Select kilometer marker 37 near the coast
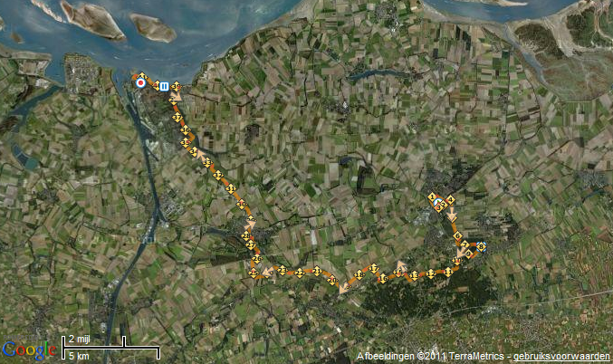The width and height of the screenshot is (613, 364). (177, 117)
